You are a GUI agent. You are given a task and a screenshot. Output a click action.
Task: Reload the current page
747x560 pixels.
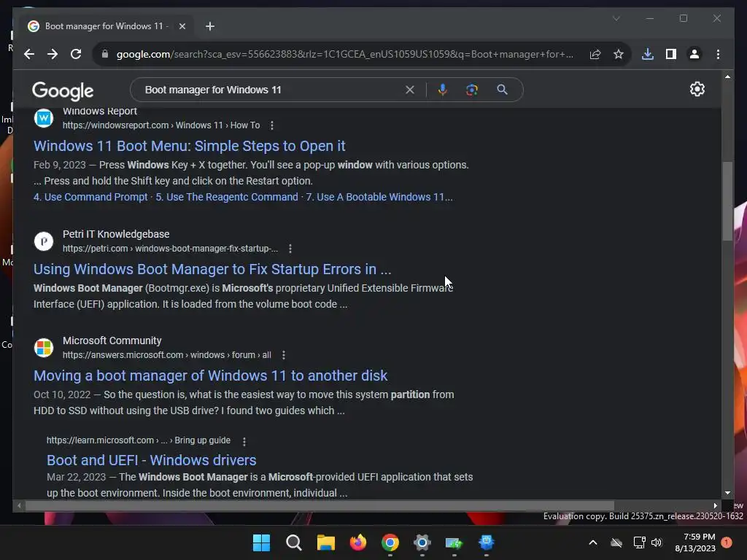76,54
